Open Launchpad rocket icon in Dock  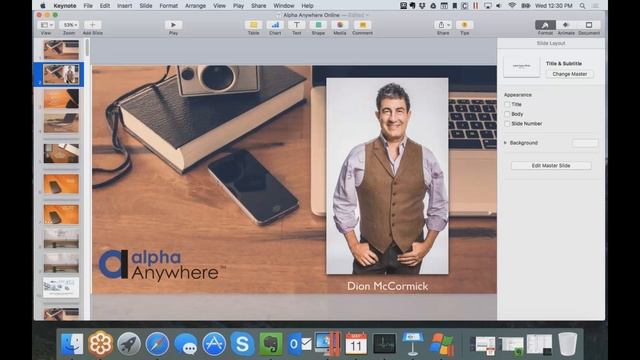[x=129, y=344]
